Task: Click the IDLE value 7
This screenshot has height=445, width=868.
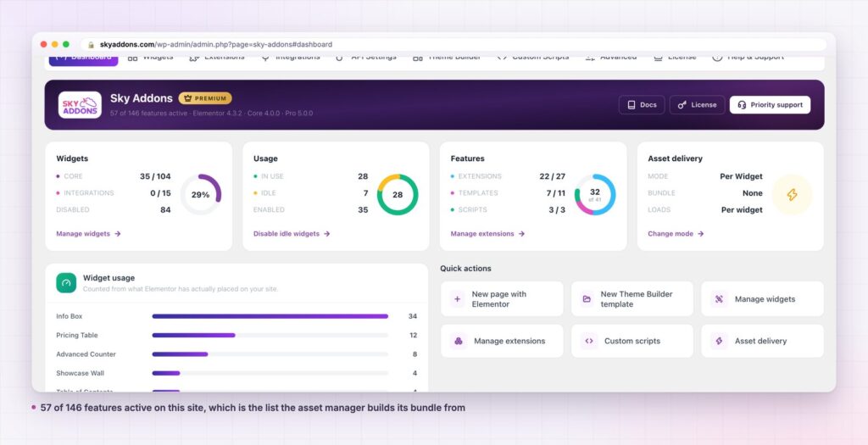Action: [x=365, y=192]
